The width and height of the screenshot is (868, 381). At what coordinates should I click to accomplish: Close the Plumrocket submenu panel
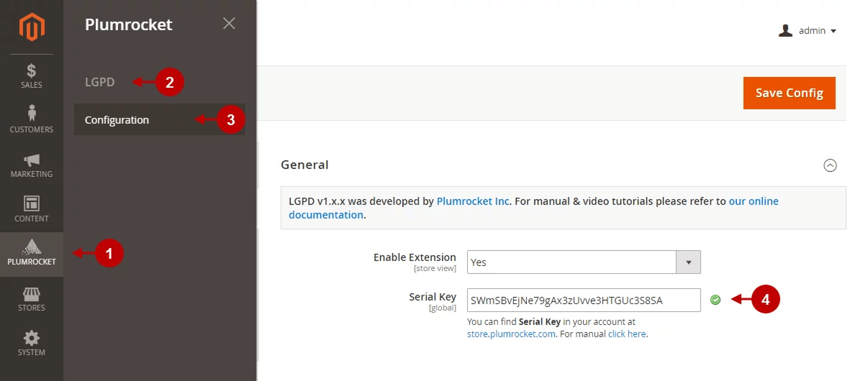point(229,24)
